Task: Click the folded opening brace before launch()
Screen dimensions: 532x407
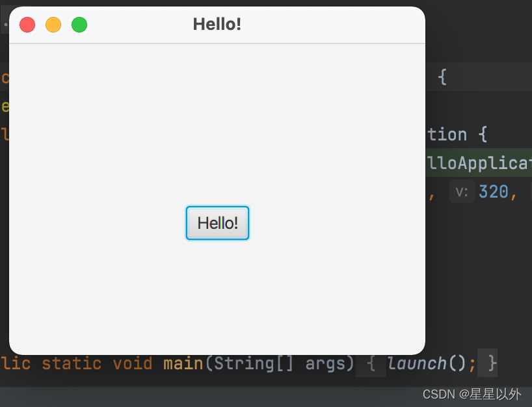Action: click(371, 363)
